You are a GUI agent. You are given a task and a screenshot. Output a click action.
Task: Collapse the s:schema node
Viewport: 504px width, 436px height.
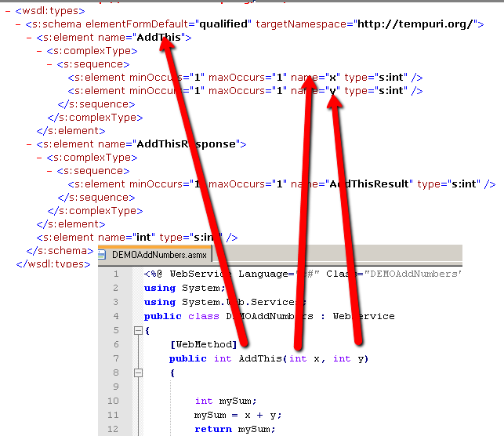point(18,24)
